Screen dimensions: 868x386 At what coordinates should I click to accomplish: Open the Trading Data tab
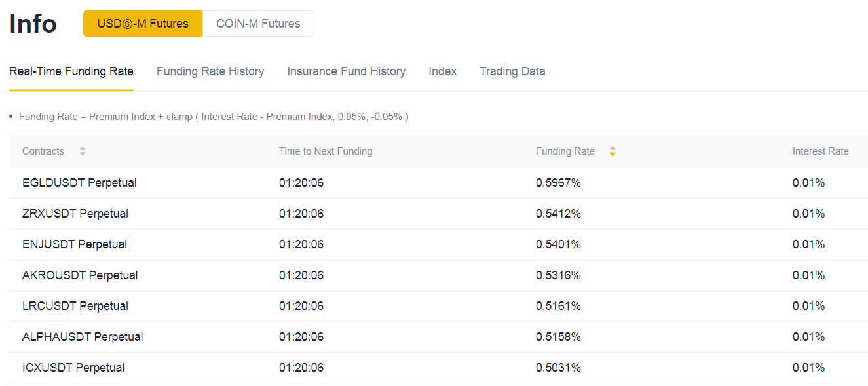click(512, 71)
